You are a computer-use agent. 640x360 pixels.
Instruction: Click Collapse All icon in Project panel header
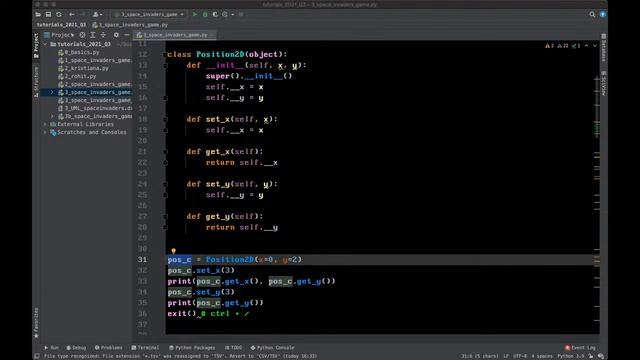(x=103, y=35)
